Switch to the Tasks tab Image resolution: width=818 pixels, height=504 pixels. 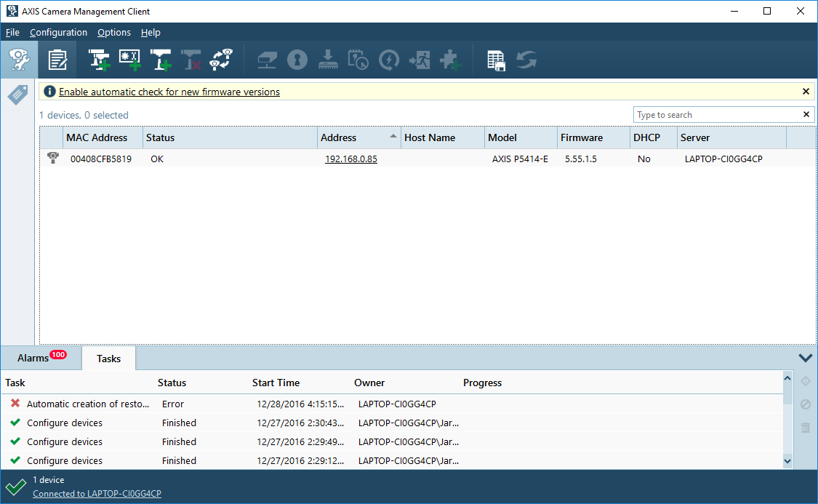click(x=108, y=359)
